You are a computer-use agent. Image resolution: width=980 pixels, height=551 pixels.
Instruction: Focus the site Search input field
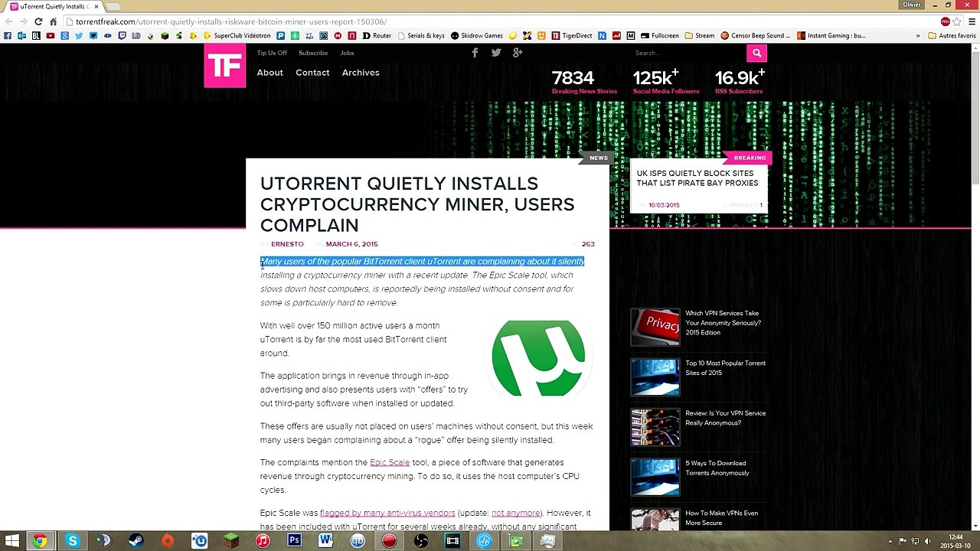coord(688,53)
